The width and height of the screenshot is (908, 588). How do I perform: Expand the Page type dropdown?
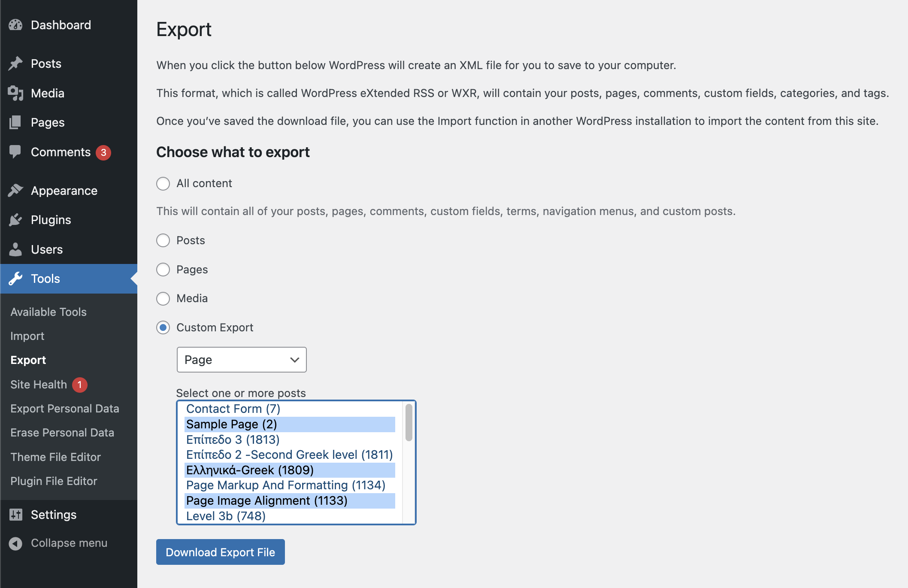point(242,360)
